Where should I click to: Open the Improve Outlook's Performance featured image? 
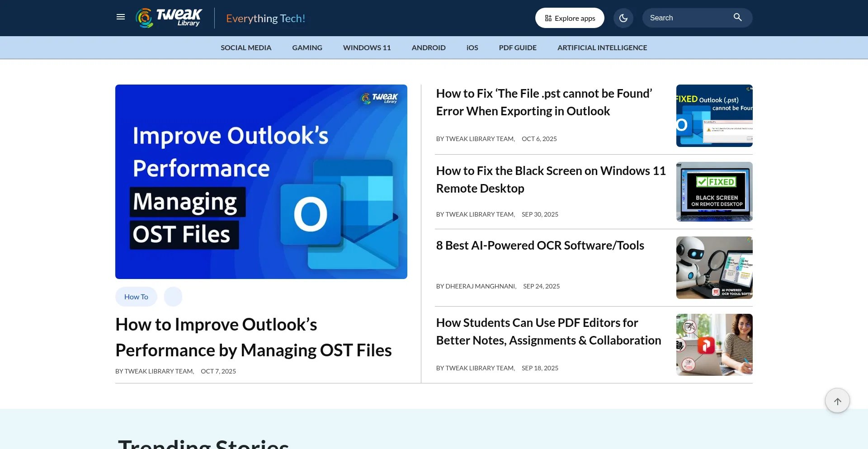coord(261,181)
